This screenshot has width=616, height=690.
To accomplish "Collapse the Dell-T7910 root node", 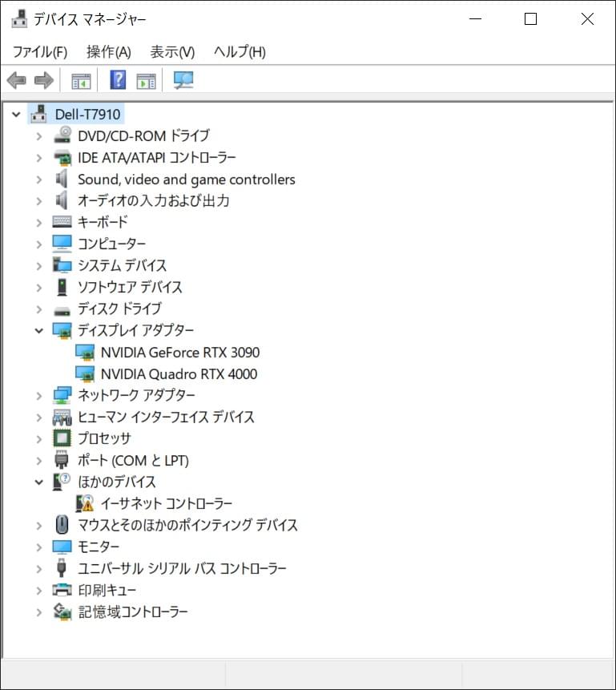I will pos(16,115).
